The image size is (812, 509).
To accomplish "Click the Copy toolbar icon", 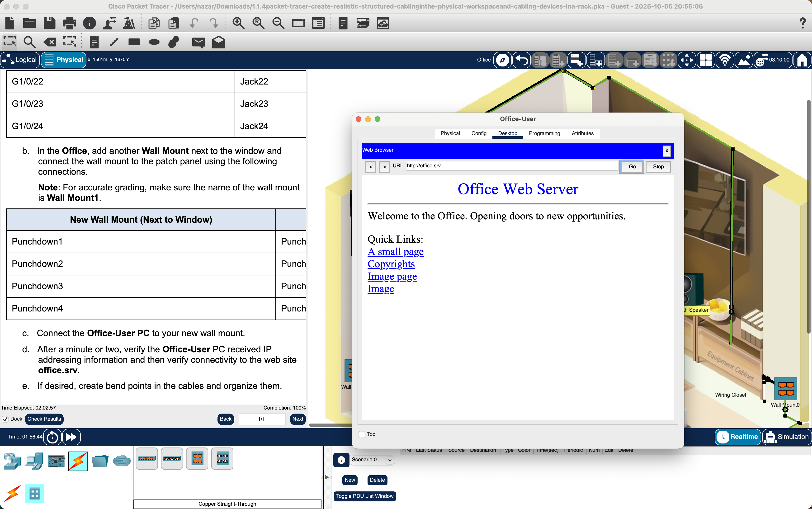I will (x=154, y=23).
